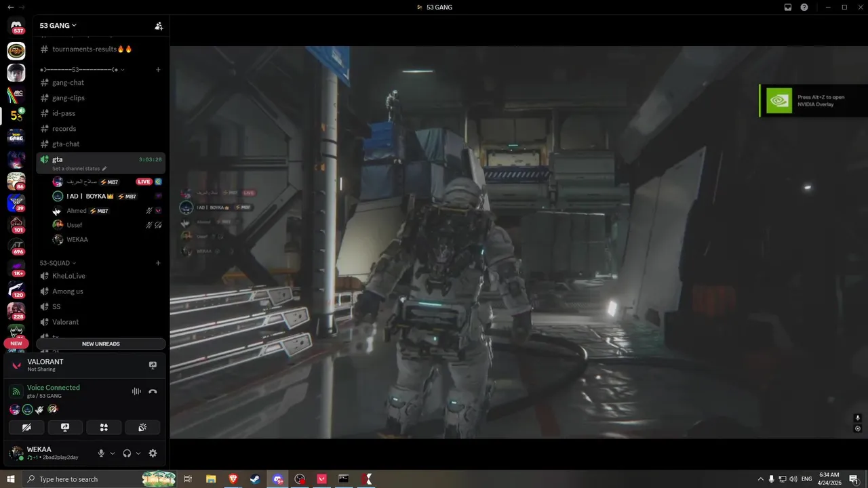Click the stream volume icon in viewer

(x=857, y=418)
